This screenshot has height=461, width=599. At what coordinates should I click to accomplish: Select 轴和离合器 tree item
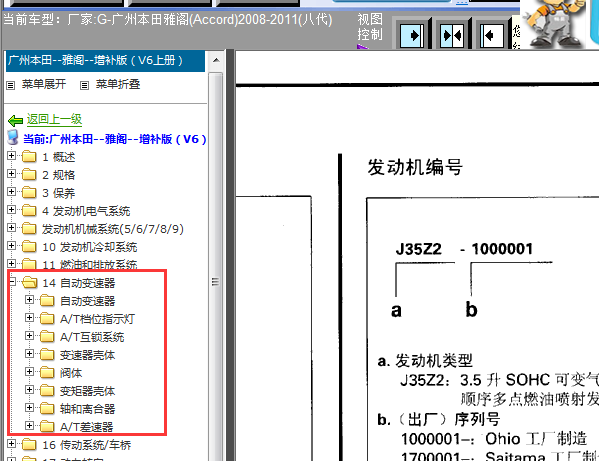[87, 409]
